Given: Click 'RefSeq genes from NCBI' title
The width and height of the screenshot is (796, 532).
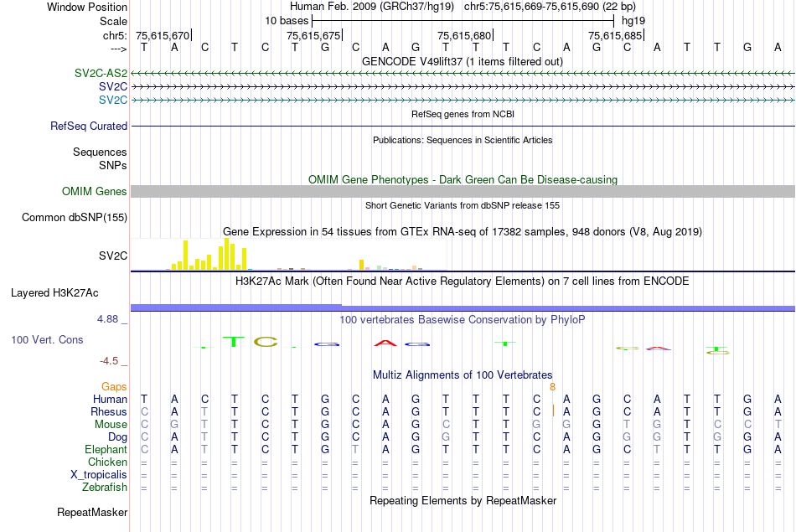Looking at the screenshot, I should pyautogui.click(x=463, y=114).
